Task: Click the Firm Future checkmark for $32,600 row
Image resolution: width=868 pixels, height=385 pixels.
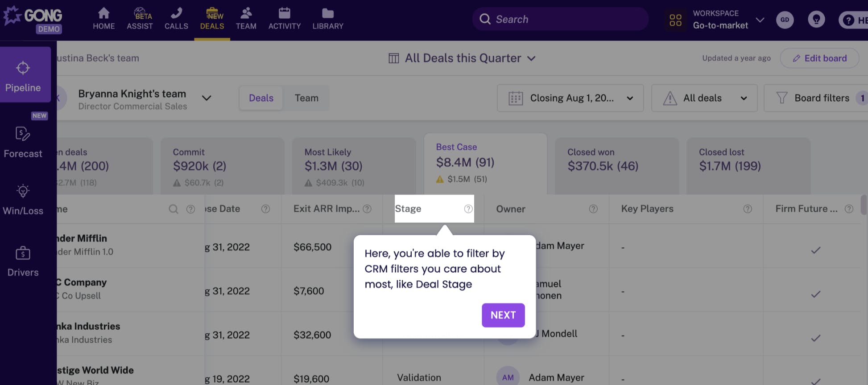Action: point(815,338)
